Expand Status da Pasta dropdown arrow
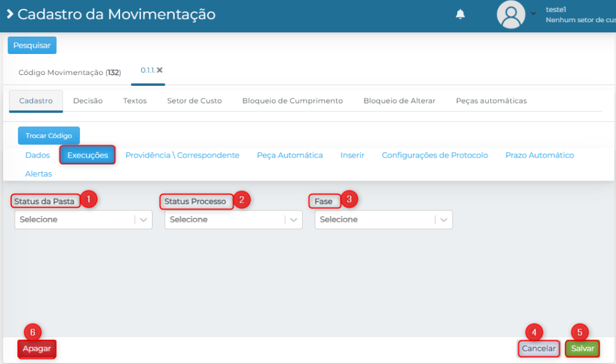 coord(144,220)
